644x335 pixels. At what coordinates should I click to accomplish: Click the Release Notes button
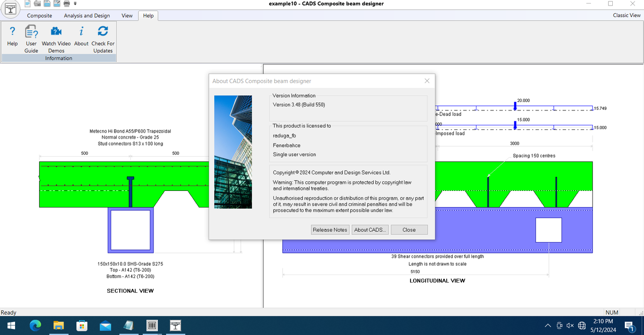[x=330, y=230]
